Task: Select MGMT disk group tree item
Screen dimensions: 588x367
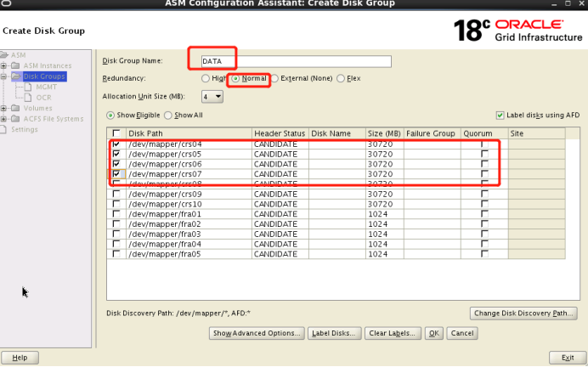Action: tap(47, 87)
